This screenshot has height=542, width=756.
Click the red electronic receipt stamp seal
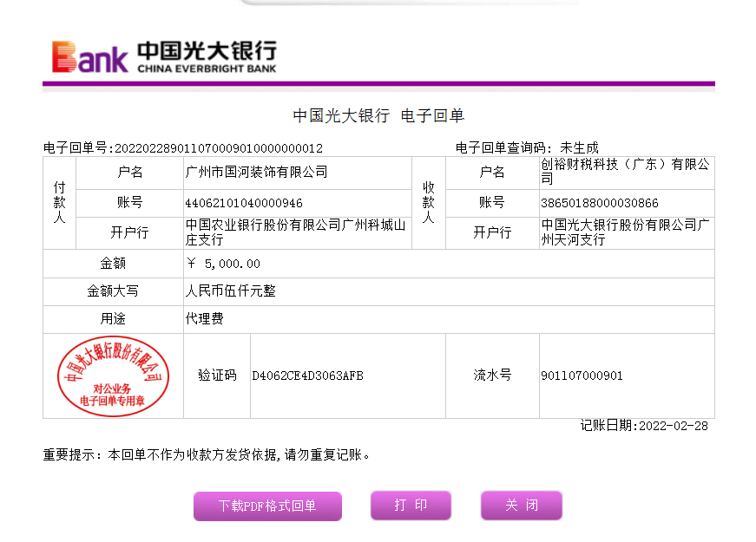tap(114, 375)
